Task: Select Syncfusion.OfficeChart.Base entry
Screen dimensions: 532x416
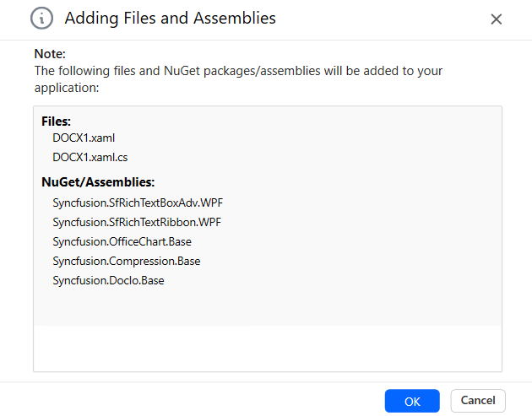Action: (x=122, y=241)
